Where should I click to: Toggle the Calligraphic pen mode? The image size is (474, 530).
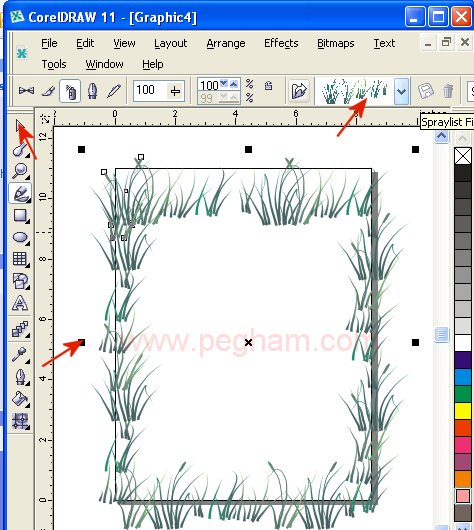coord(92,91)
